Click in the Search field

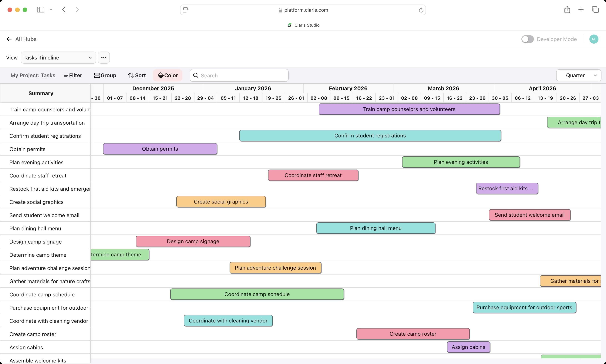tap(239, 75)
